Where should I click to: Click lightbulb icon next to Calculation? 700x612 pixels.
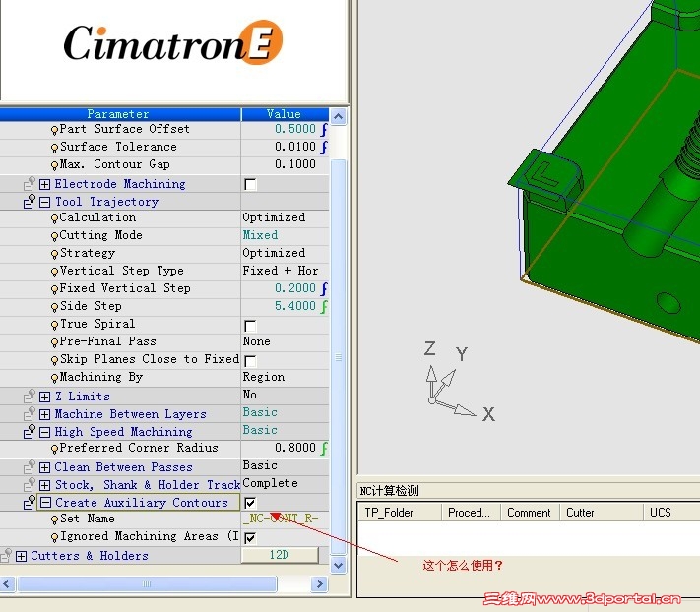(54, 218)
